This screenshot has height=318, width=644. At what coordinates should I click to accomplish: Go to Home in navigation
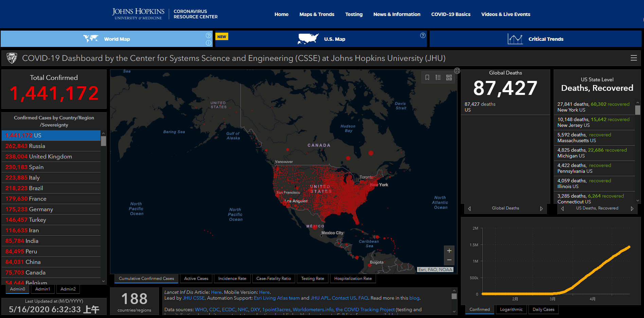point(282,14)
